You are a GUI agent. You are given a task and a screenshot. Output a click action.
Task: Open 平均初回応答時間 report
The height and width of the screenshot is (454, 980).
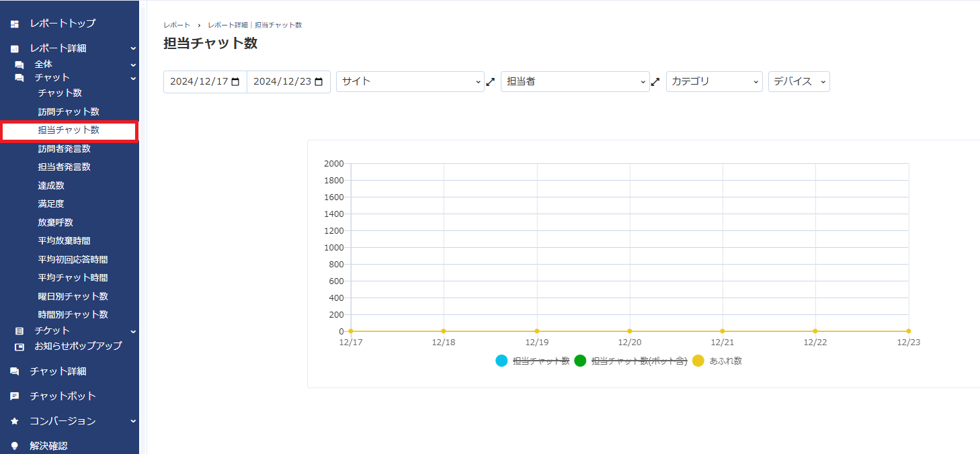(x=73, y=259)
